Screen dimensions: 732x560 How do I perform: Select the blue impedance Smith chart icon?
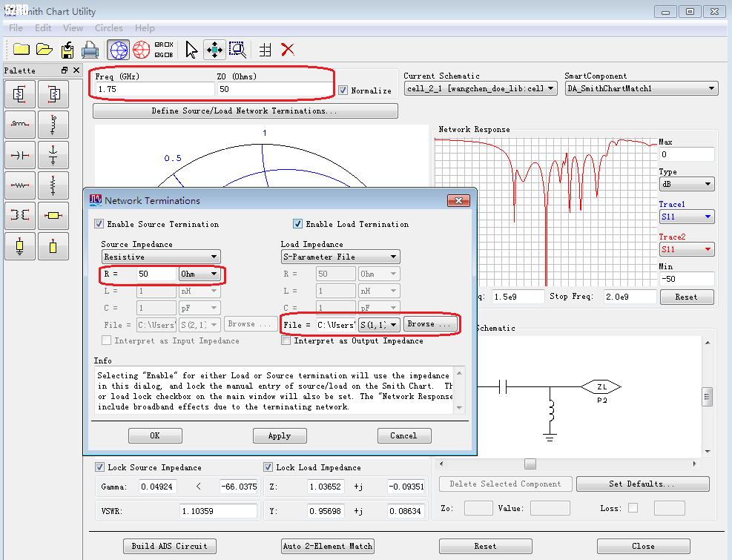119,50
